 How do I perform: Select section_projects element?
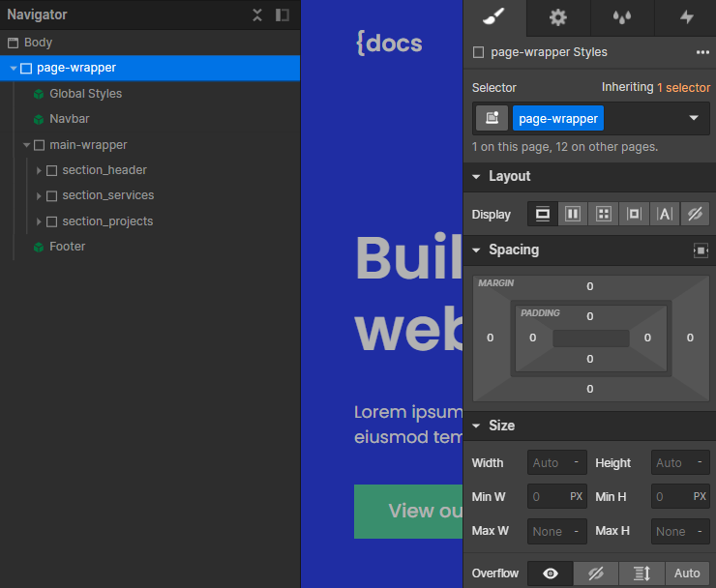click(x=107, y=220)
